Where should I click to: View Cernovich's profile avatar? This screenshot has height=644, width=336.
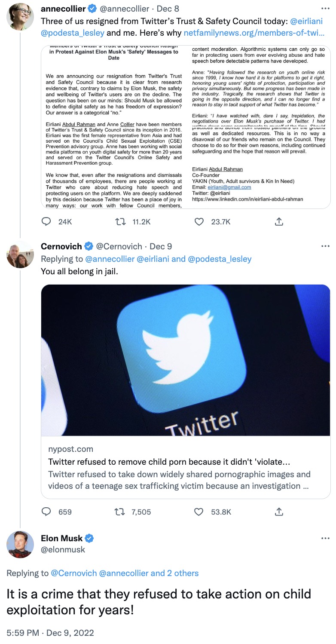click(20, 255)
